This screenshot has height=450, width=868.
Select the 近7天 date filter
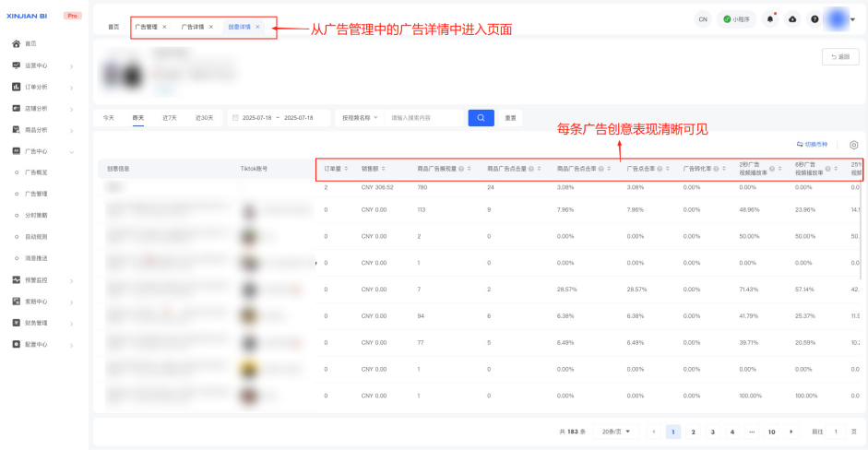pyautogui.click(x=170, y=118)
